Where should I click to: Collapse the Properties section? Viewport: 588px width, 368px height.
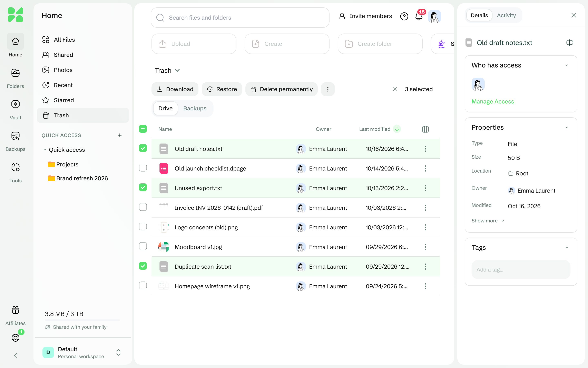click(567, 127)
